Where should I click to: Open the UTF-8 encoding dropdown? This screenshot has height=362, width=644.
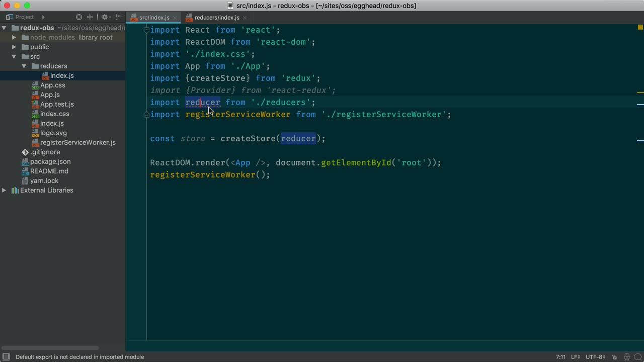tap(595, 357)
